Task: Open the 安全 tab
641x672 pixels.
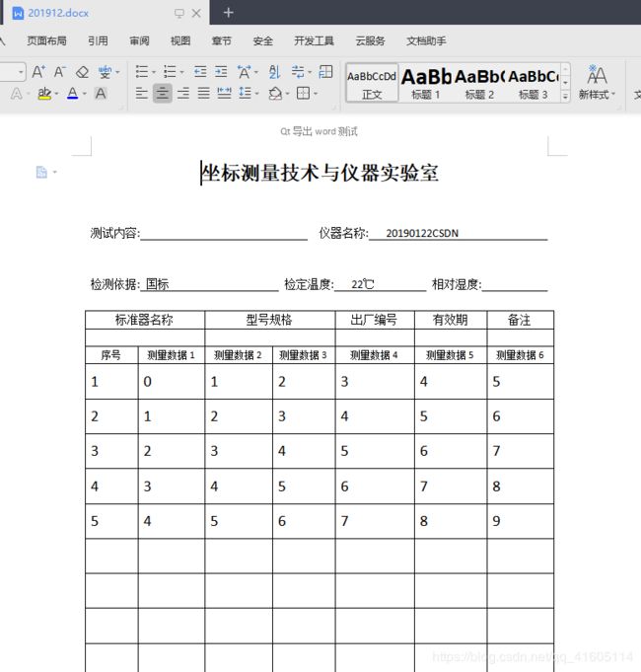Action: click(x=262, y=40)
